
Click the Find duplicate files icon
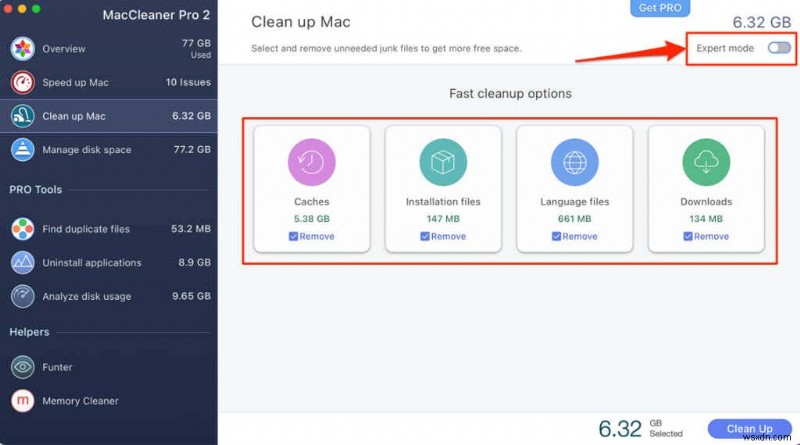point(23,229)
